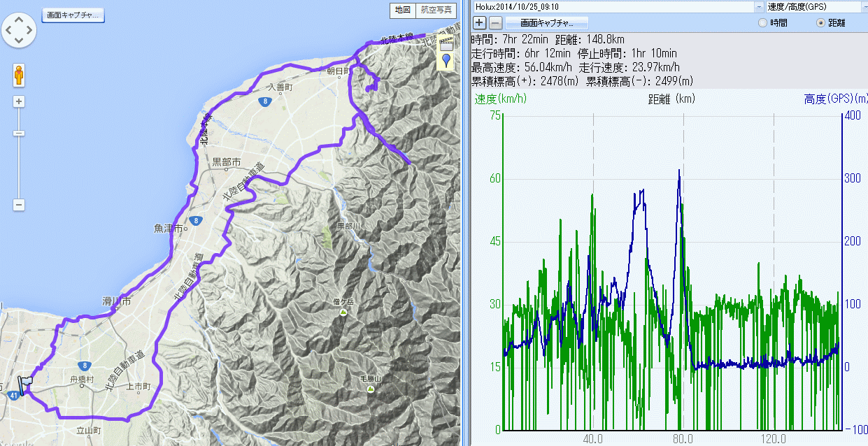The image size is (868, 446).
Task: Pan the map right with the arrow control
Action: [x=29, y=29]
